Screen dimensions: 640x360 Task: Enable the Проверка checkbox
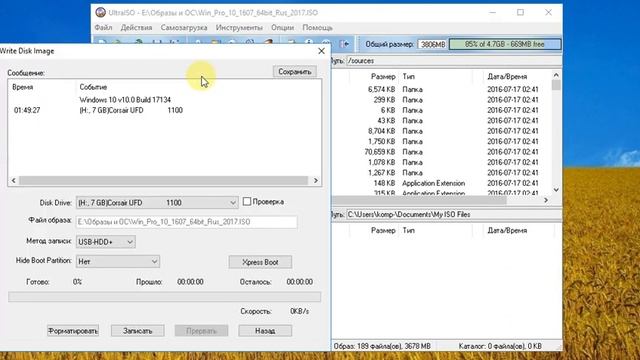click(x=247, y=201)
